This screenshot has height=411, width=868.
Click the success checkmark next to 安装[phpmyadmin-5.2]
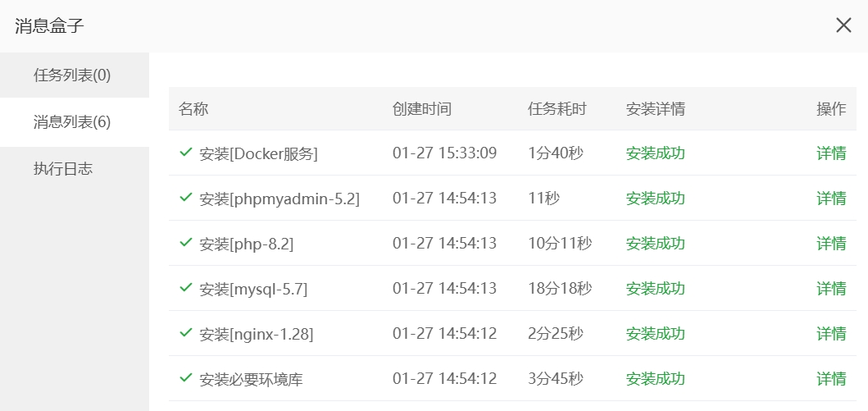click(x=186, y=198)
